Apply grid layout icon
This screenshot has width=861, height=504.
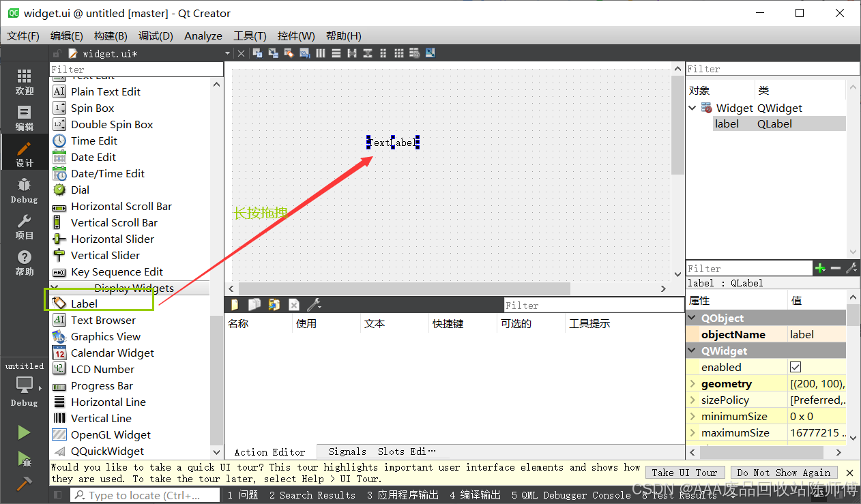coord(399,53)
